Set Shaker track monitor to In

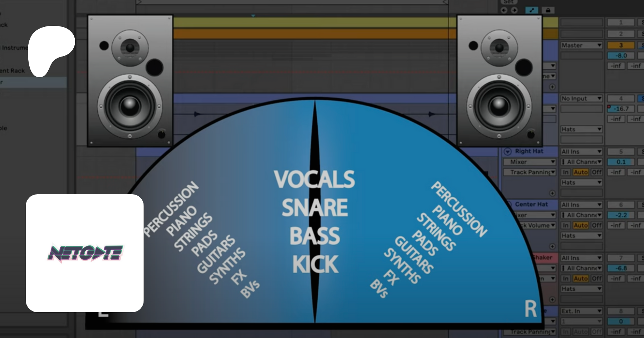(566, 278)
